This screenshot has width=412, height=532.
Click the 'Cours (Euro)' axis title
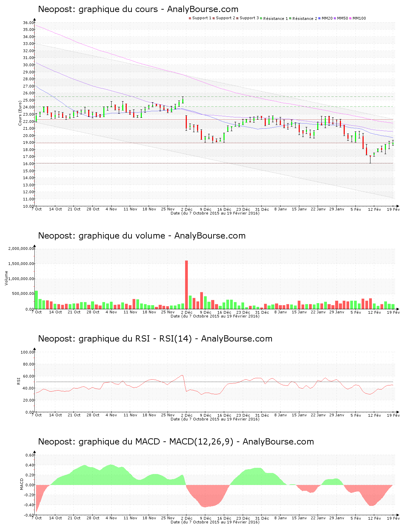tap(20, 113)
